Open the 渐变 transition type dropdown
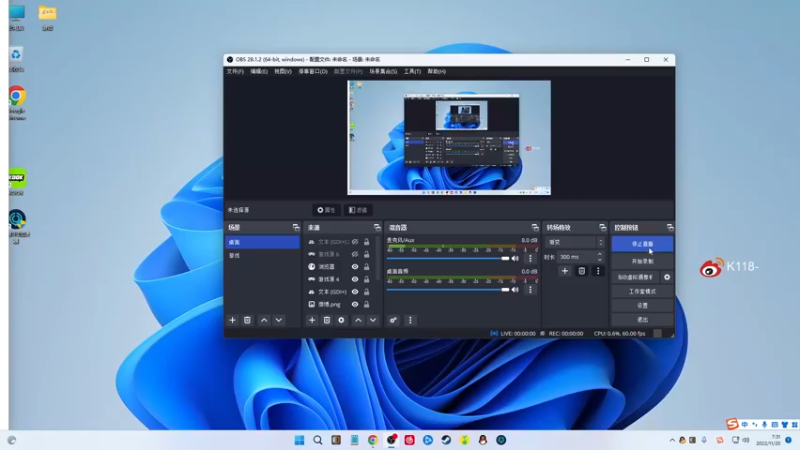Viewport: 800px width, 450px height. [575, 242]
